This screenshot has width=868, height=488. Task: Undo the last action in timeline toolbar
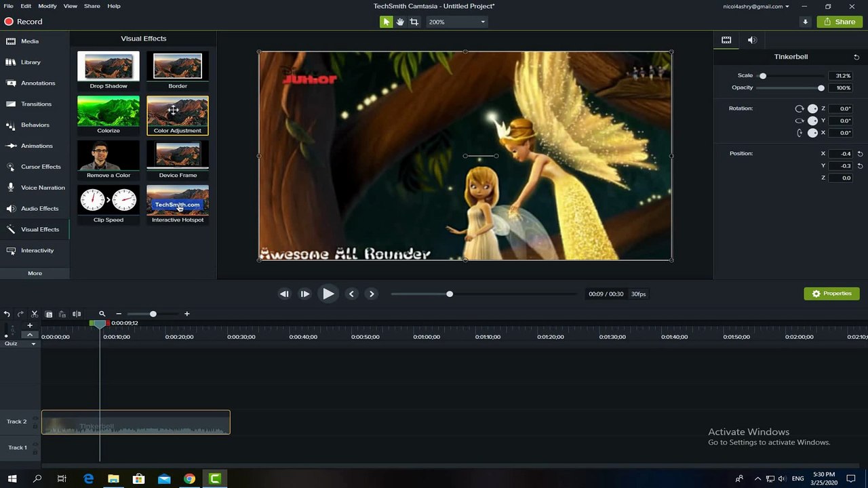coord(7,314)
